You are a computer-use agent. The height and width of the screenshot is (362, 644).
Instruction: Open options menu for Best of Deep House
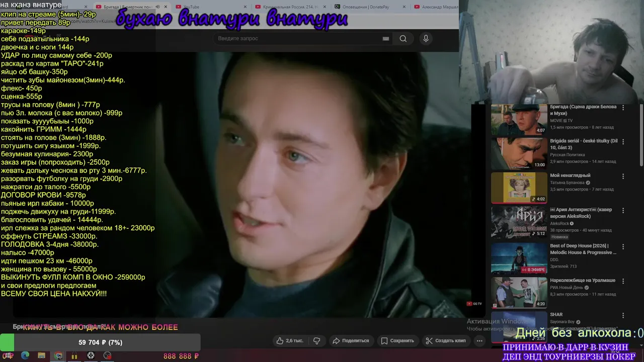click(x=623, y=246)
